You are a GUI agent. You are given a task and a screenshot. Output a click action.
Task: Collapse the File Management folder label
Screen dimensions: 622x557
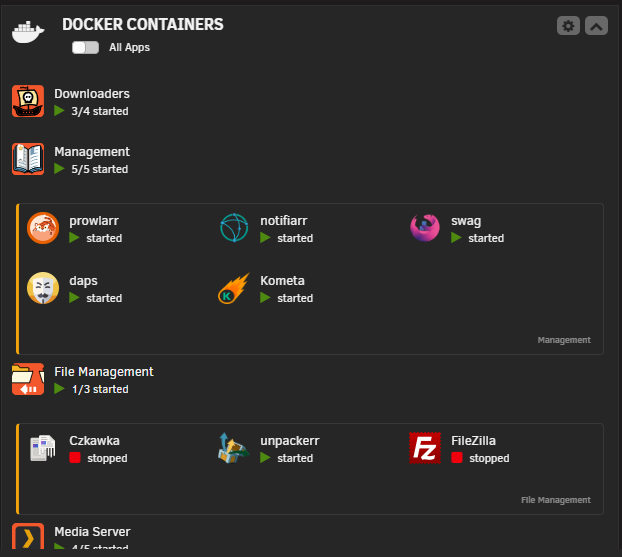tap(104, 372)
